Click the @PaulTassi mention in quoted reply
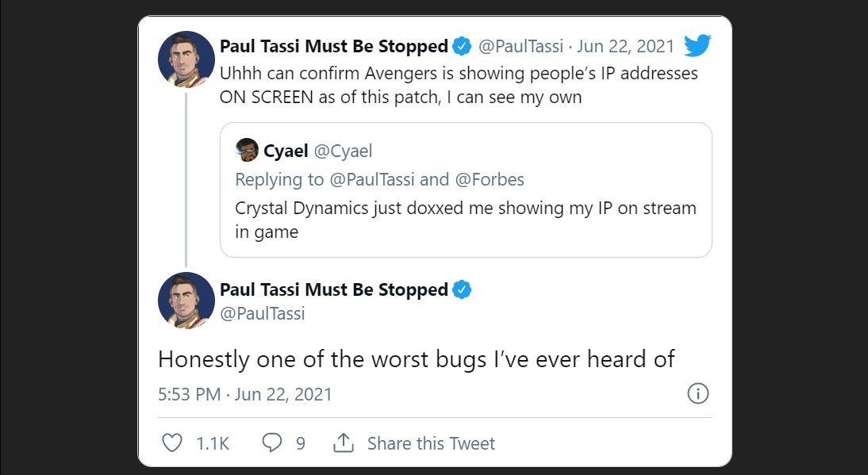The height and width of the screenshot is (475, 868). (x=371, y=179)
